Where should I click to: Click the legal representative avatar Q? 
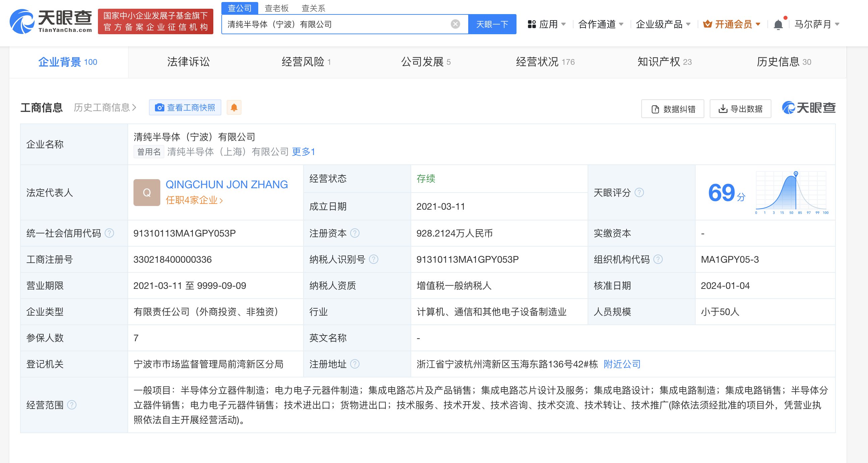tap(147, 192)
